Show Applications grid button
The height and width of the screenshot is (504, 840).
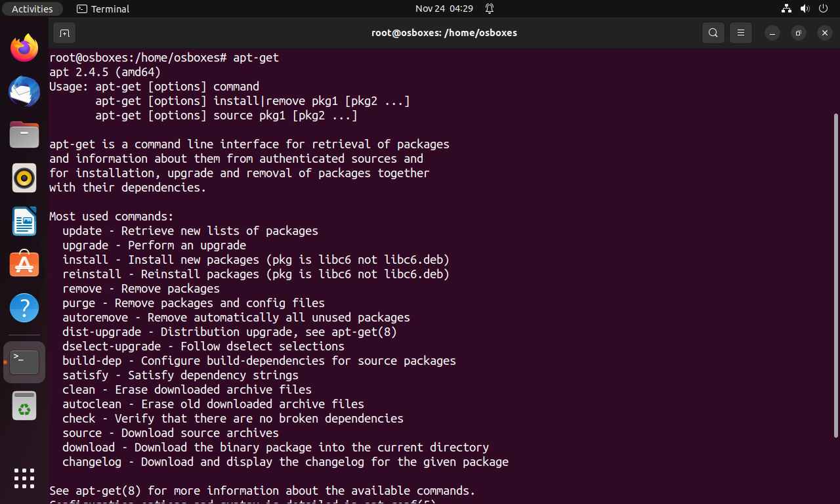click(24, 478)
